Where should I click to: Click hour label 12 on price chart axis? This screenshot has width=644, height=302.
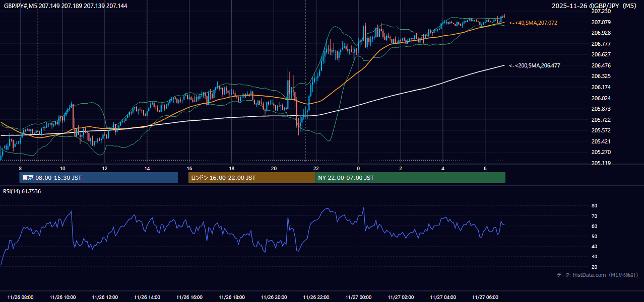(105, 168)
